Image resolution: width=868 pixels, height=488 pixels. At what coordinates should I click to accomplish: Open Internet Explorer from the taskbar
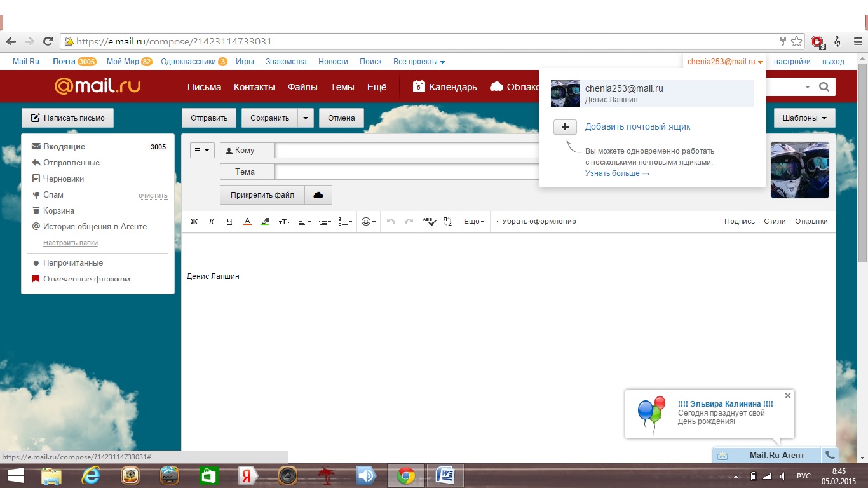[x=91, y=475]
